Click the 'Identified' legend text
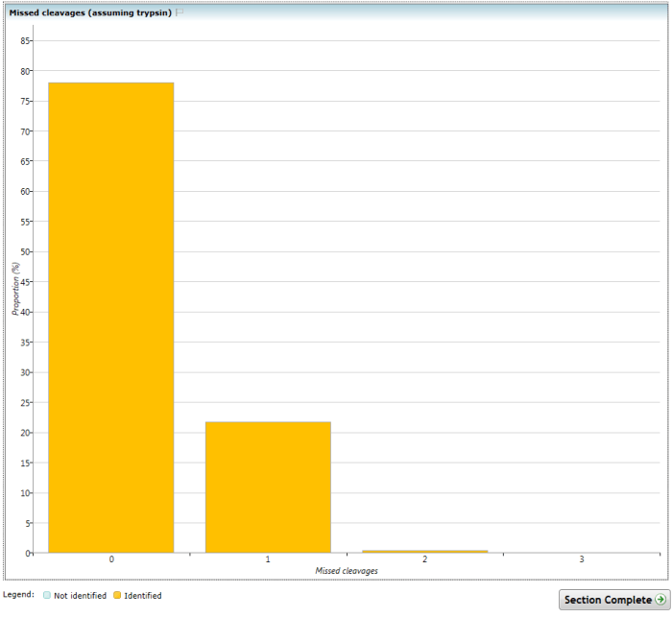The height and width of the screenshot is (617, 672). (x=143, y=596)
